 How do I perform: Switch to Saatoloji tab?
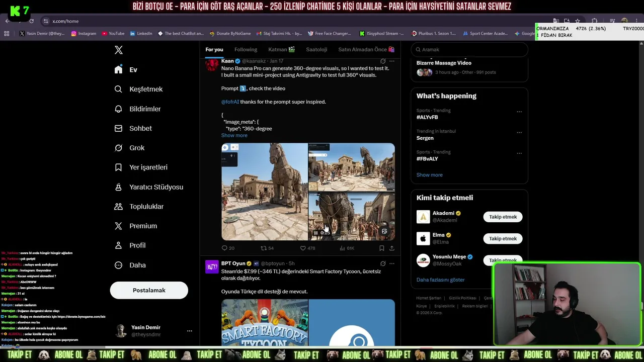[316, 49]
